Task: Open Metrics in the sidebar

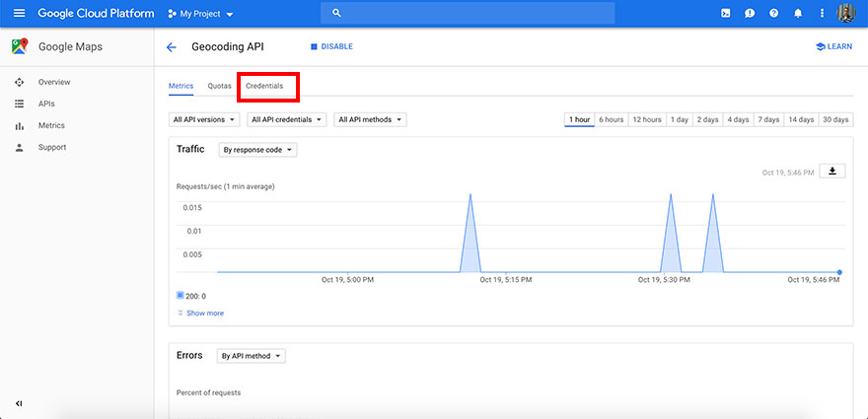Action: pos(51,125)
